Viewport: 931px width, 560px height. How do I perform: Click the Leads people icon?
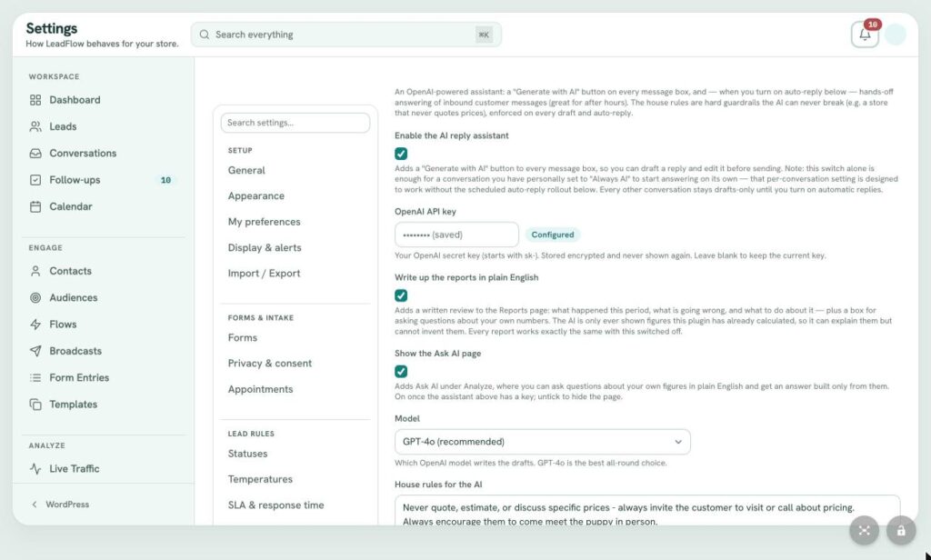tap(35, 126)
